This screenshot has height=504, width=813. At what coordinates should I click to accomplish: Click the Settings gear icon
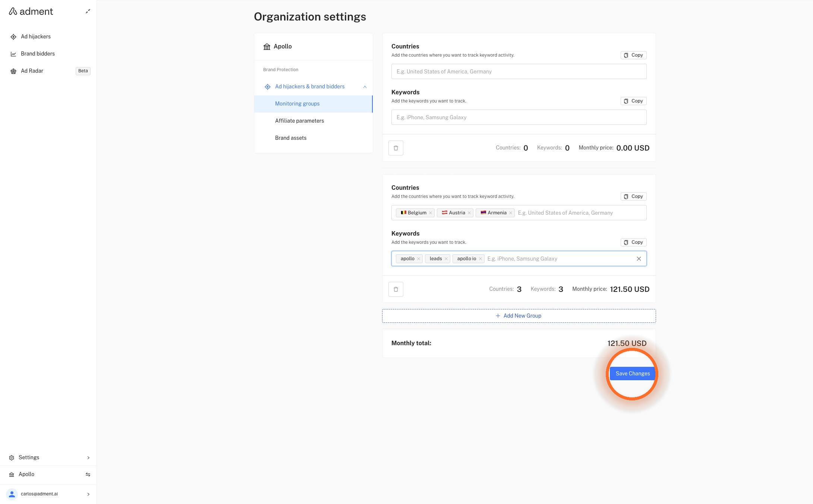(x=12, y=458)
